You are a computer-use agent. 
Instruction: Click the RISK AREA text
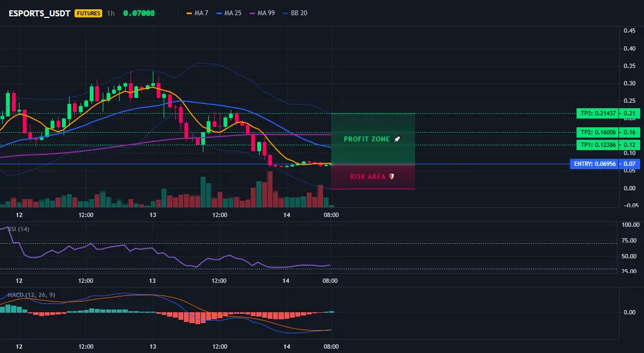tap(368, 177)
